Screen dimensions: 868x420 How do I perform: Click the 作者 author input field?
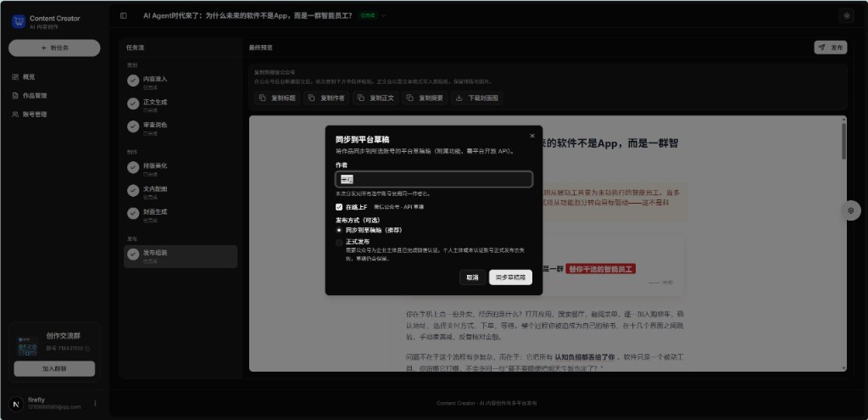point(434,180)
